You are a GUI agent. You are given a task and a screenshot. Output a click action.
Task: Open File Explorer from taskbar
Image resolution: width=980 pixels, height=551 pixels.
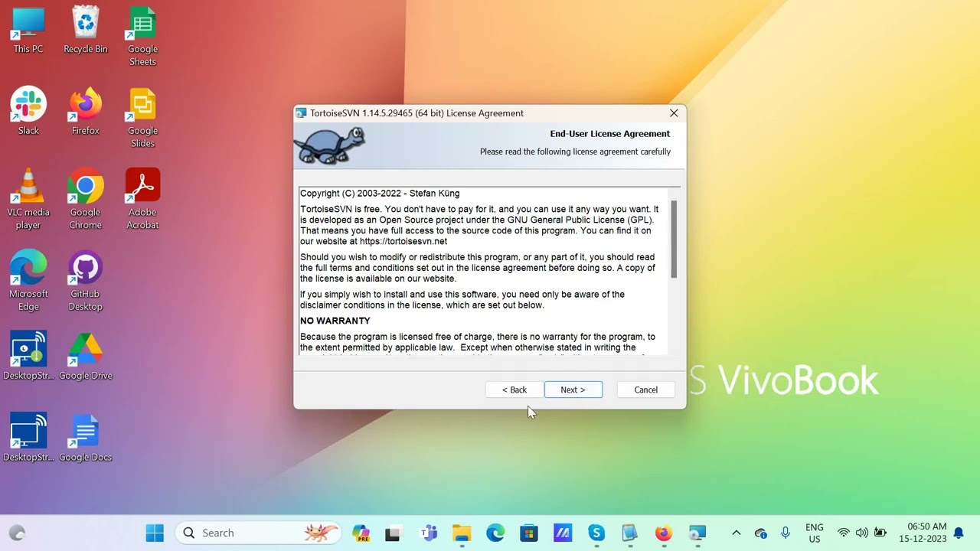(462, 533)
